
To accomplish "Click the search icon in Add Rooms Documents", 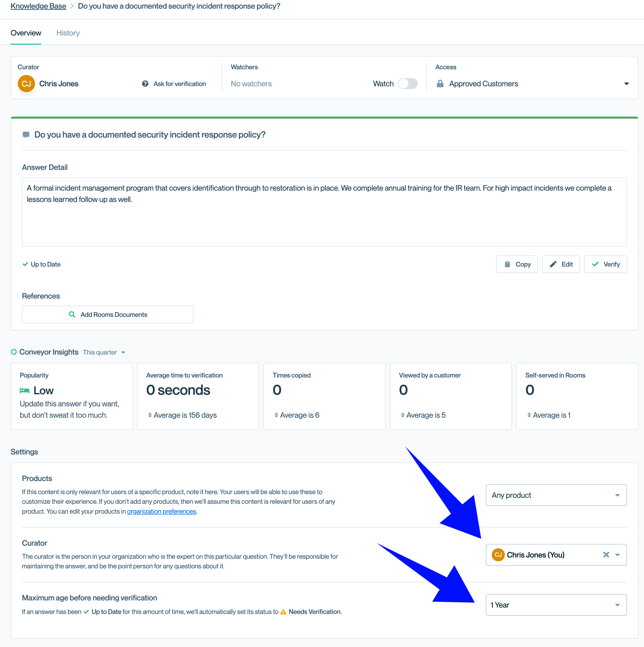I will pos(72,314).
